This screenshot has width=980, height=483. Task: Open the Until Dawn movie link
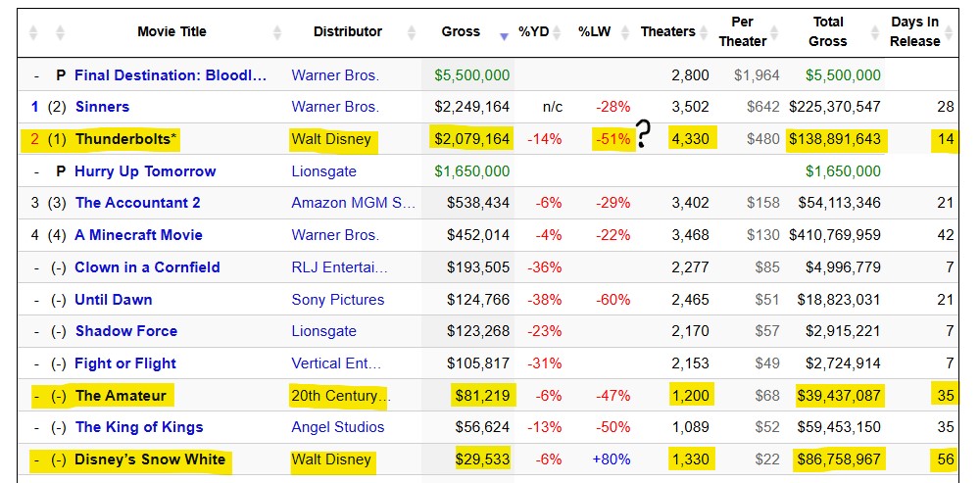113,299
